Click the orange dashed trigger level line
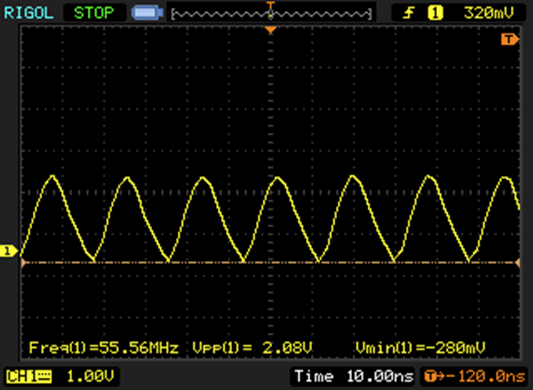Image resolution: width=533 pixels, height=390 pixels. point(271,262)
